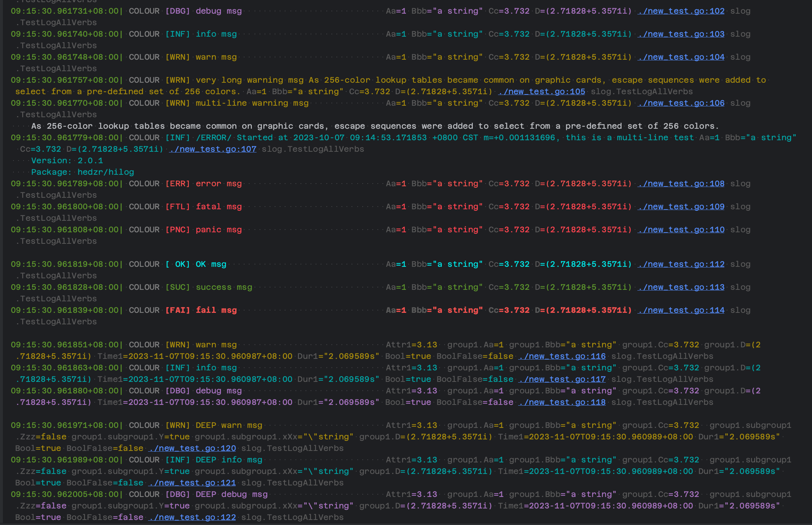Click the ./new_test.go:110 panic link
Viewport: 812px width, 525px height.
click(x=681, y=230)
